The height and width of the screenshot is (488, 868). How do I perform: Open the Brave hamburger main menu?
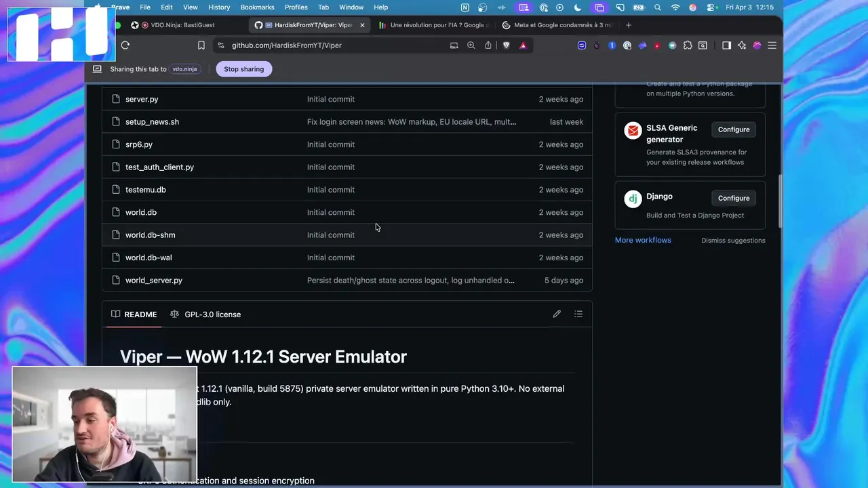(772, 45)
